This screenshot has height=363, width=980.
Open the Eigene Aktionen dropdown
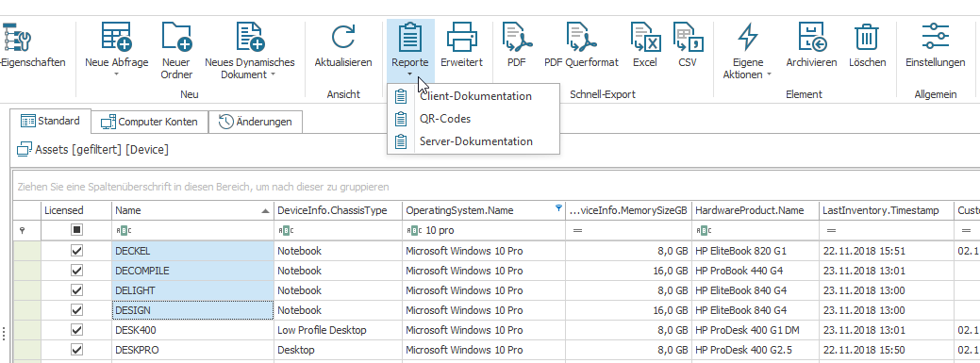(x=769, y=75)
